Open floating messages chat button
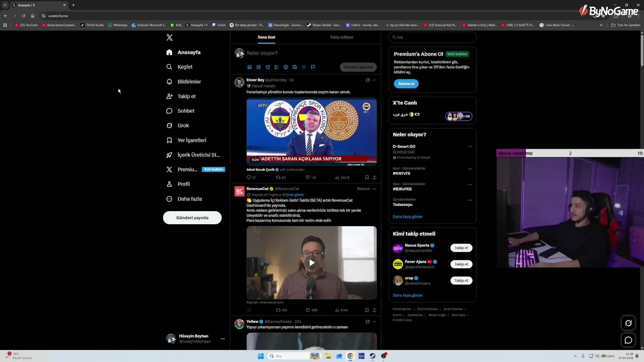644x362 pixels. pos(628,340)
